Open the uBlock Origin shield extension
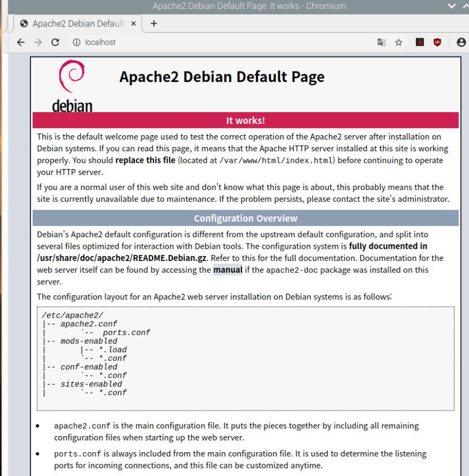 point(437,42)
